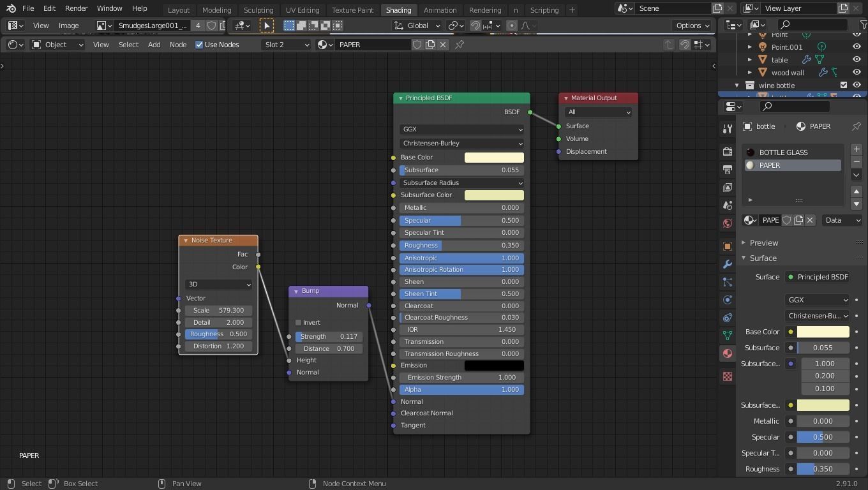Open the Material properties tab
This screenshot has width=868, height=490.
pos(728,353)
